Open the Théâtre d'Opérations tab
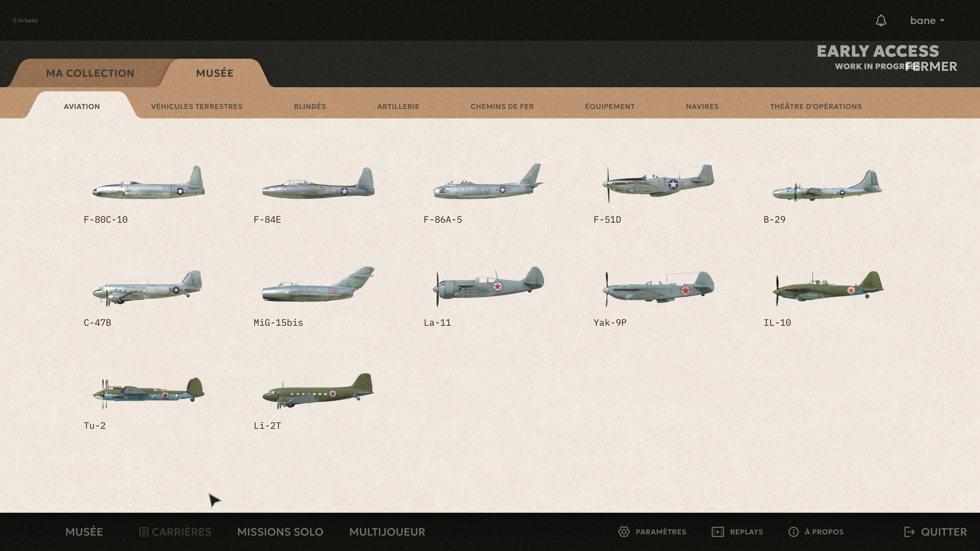This screenshot has width=980, height=551. point(816,106)
